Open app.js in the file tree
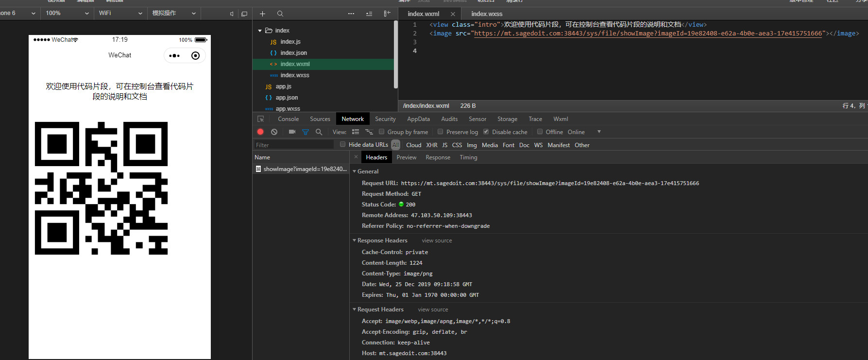This screenshot has height=360, width=868. pyautogui.click(x=283, y=86)
